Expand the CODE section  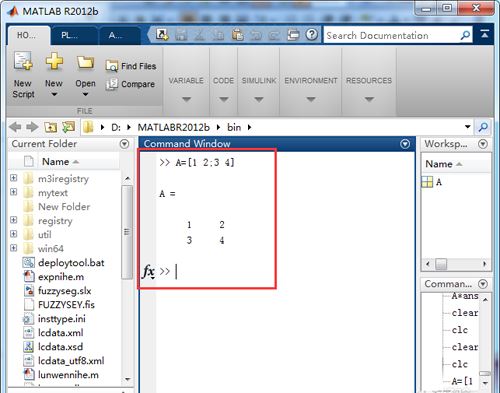coord(224,99)
